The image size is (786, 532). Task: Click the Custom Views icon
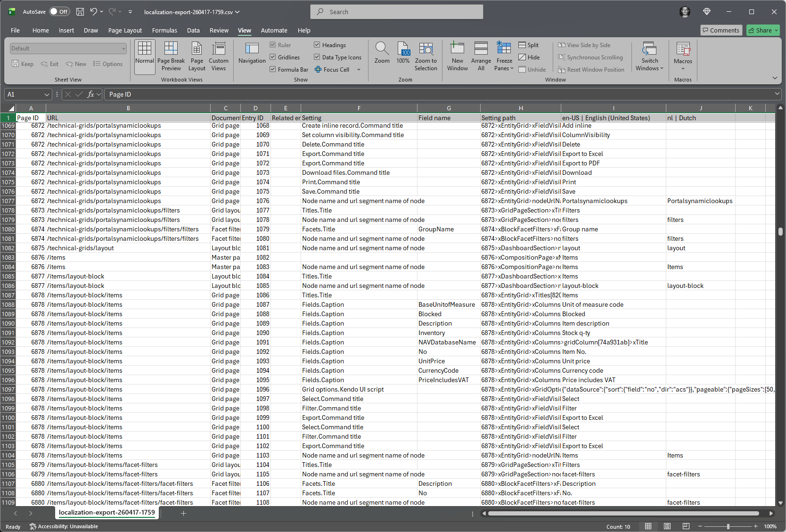pyautogui.click(x=218, y=56)
